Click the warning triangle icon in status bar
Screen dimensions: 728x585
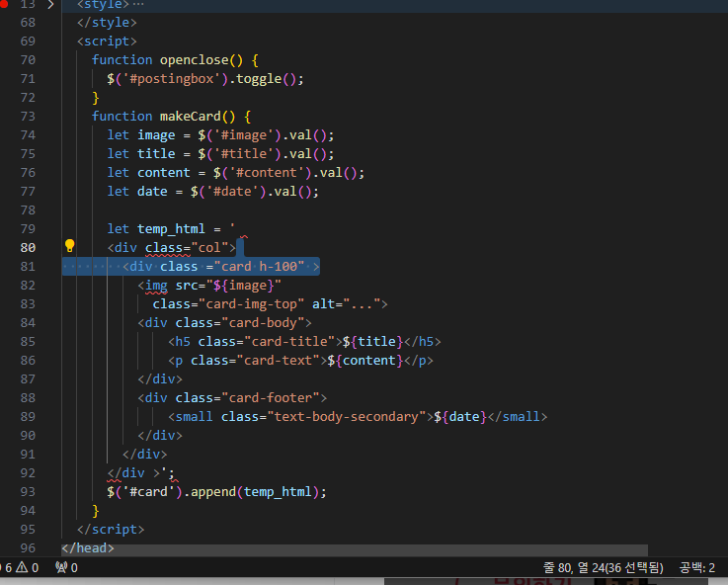click(22, 567)
